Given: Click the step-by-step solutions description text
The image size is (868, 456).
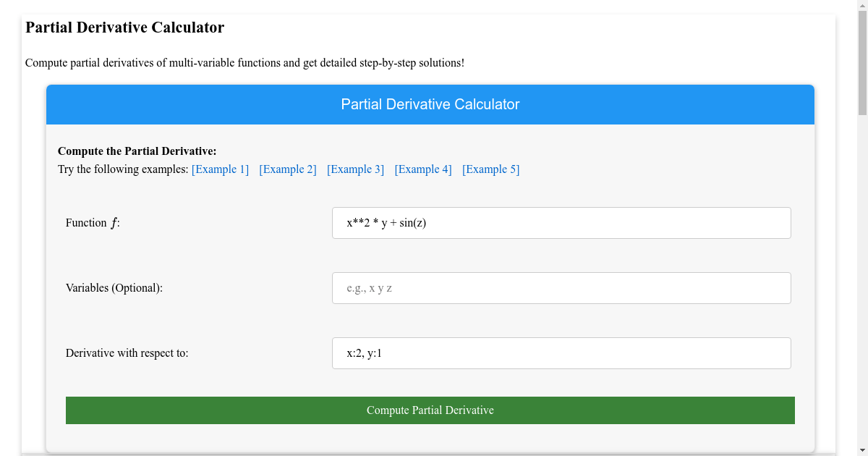Looking at the screenshot, I should 244,63.
